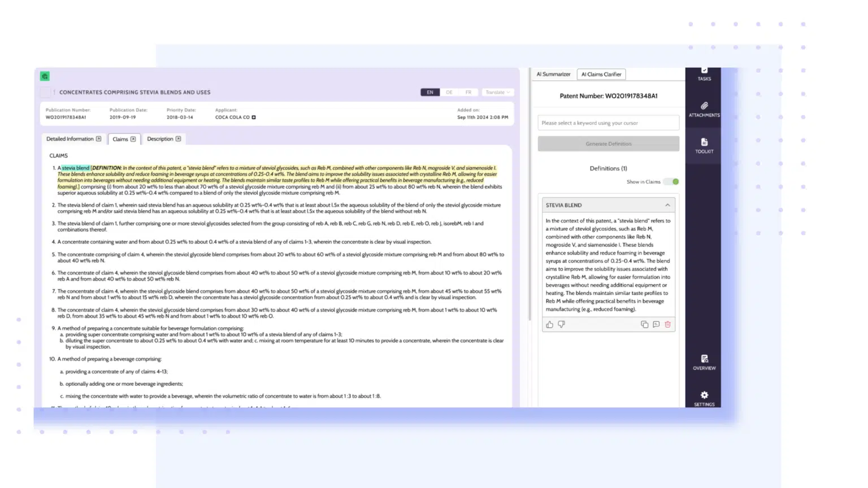
Task: Select the Claims tab
Action: pyautogui.click(x=124, y=139)
